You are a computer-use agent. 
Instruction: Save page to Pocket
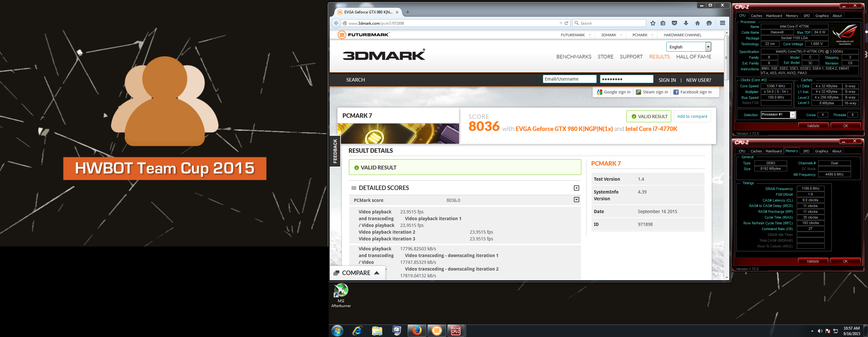click(674, 23)
